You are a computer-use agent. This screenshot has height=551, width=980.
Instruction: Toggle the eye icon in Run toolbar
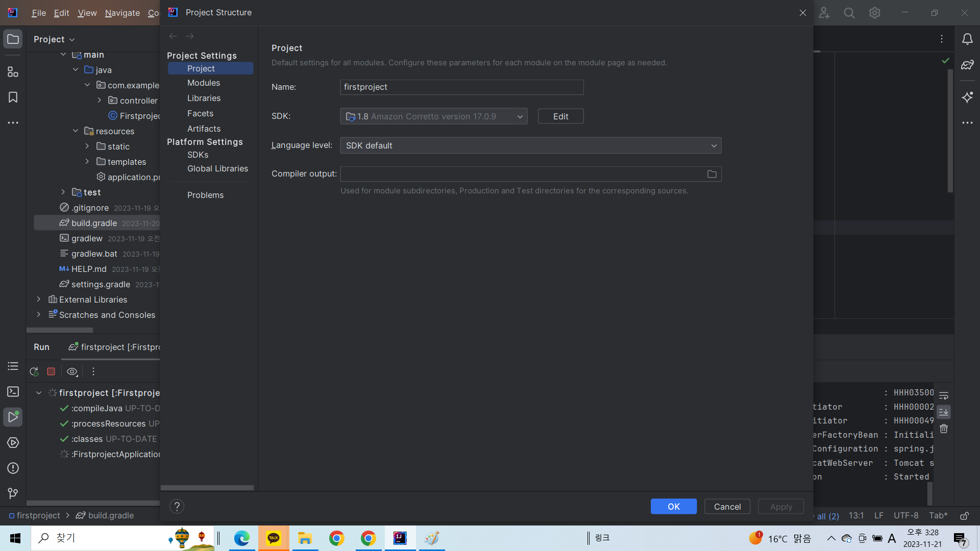pos(72,371)
